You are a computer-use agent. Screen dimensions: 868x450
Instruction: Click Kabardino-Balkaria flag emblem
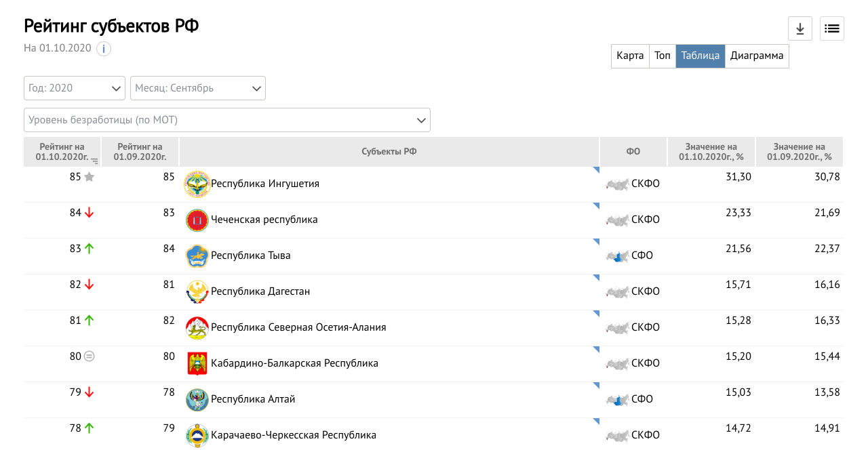[x=197, y=364]
